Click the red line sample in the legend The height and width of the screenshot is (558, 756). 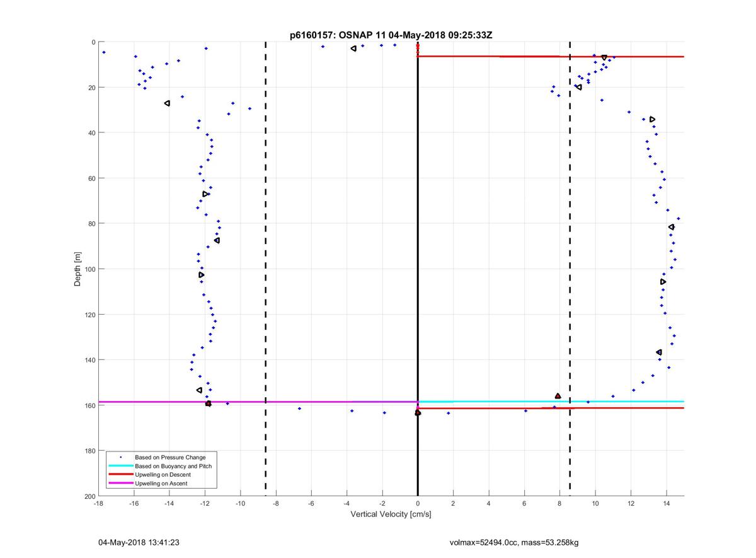click(120, 475)
